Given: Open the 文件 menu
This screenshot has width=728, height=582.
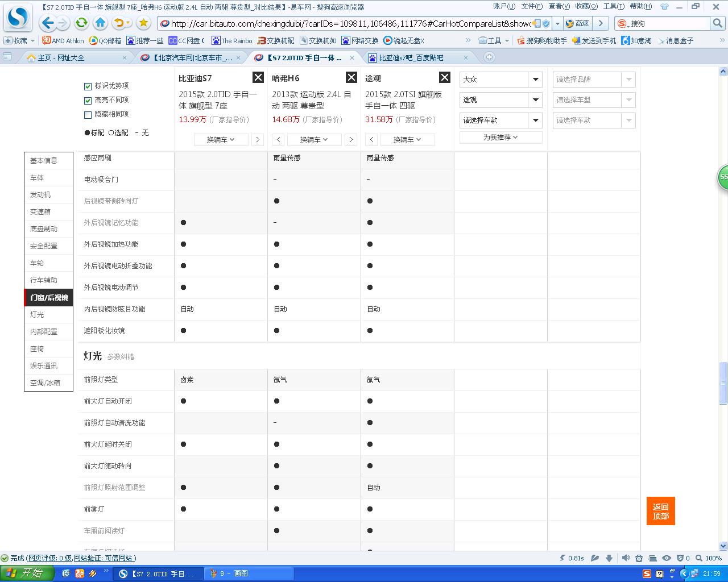Looking at the screenshot, I should point(532,6).
